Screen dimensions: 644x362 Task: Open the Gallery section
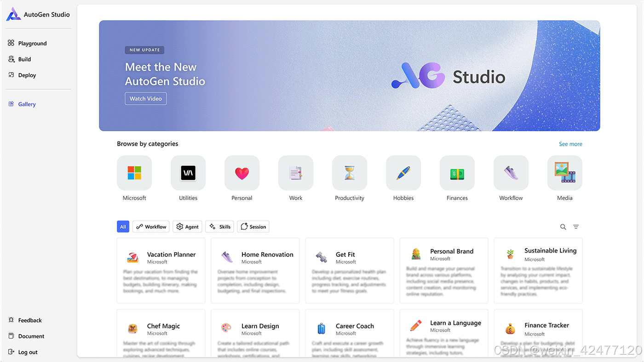(22, 104)
